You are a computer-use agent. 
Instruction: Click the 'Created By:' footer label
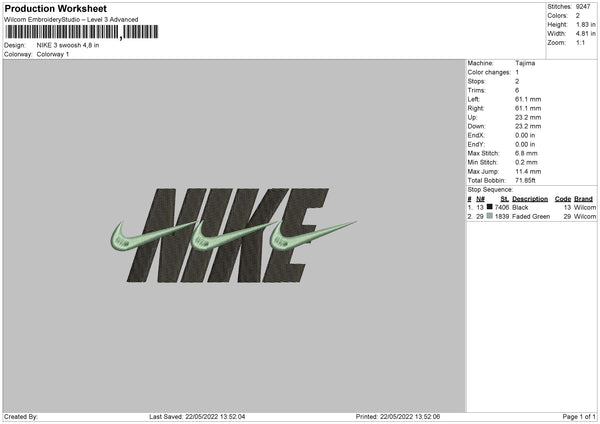pyautogui.click(x=21, y=417)
